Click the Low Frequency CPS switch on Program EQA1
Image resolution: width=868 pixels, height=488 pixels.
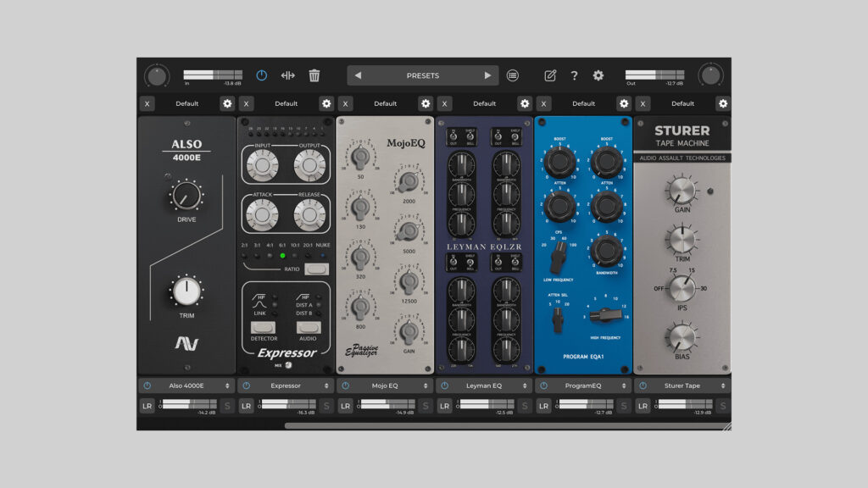559,256
